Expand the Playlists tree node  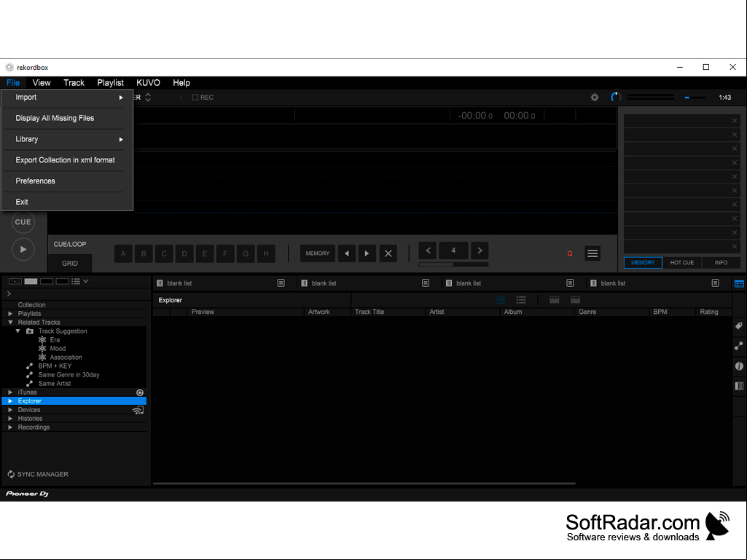point(10,314)
